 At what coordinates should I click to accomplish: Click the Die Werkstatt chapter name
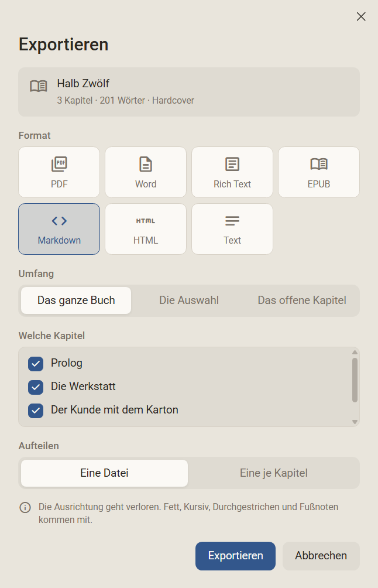coord(83,387)
